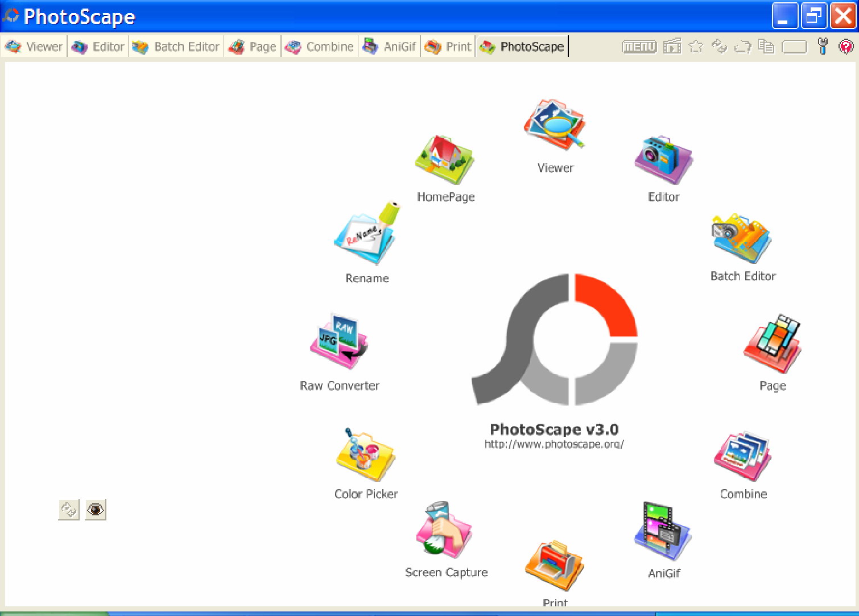Image resolution: width=859 pixels, height=616 pixels.
Task: Open help with the red question icon
Action: click(846, 46)
